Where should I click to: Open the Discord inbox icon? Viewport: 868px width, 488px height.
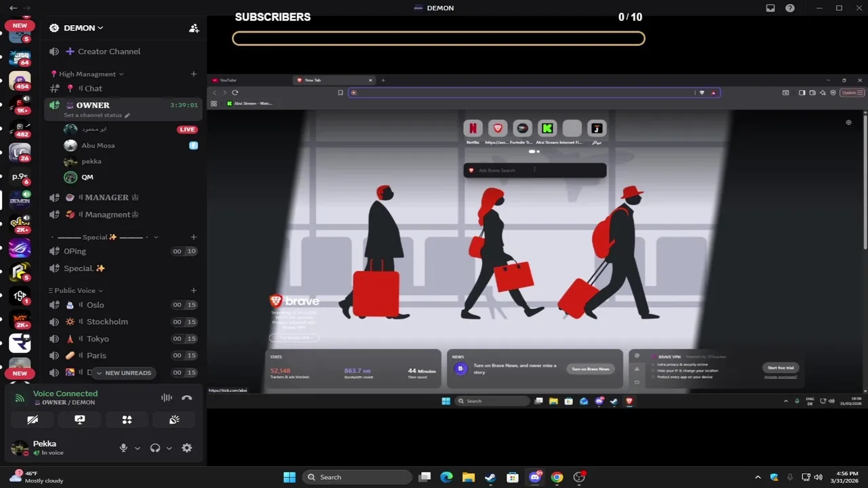tap(770, 8)
